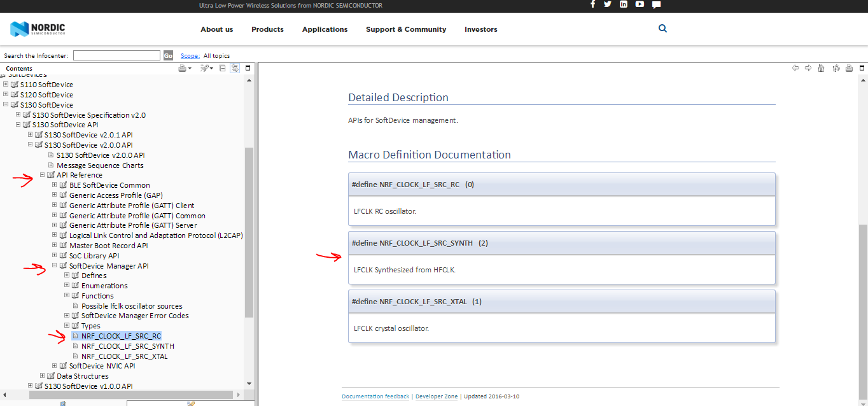Collapse SoftDevice Manager API node
This screenshot has width=868, height=406.
click(55, 266)
